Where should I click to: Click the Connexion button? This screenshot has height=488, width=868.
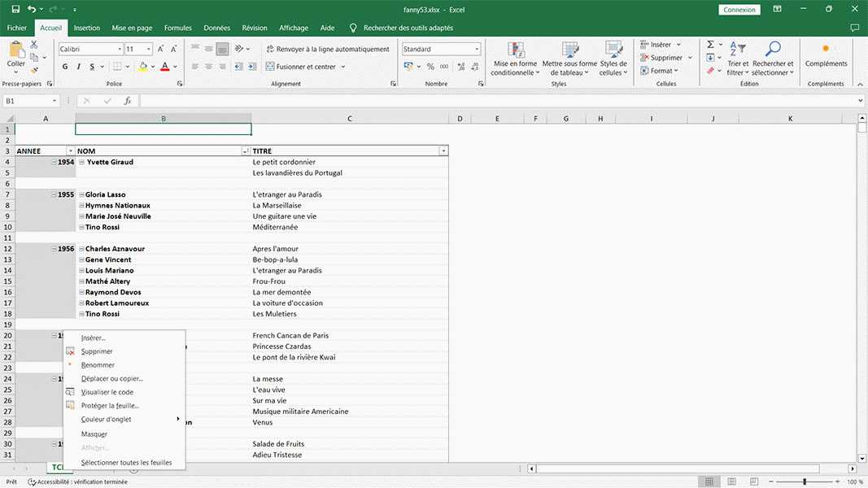pyautogui.click(x=739, y=10)
